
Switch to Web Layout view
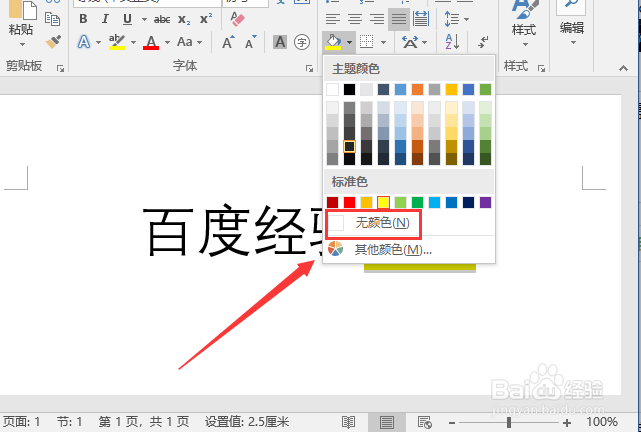coord(424,422)
